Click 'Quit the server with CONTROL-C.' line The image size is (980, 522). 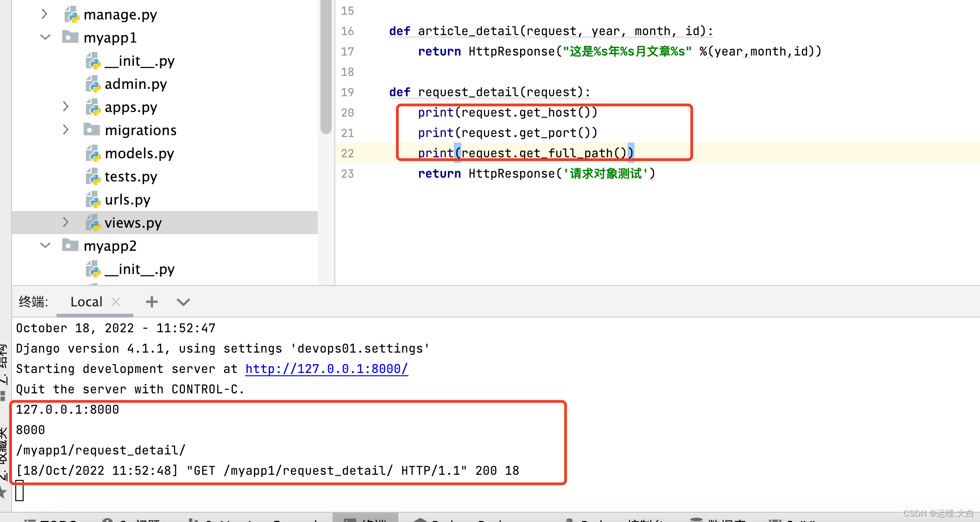pyautogui.click(x=130, y=389)
